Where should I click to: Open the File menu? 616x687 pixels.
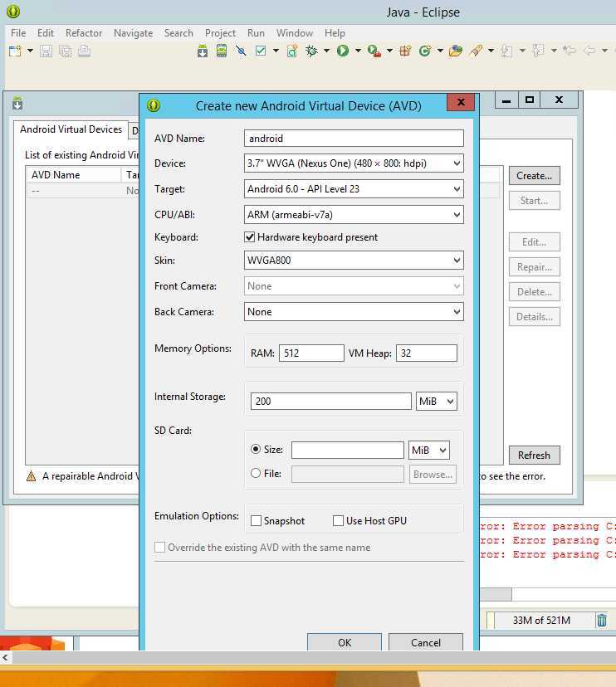click(18, 33)
